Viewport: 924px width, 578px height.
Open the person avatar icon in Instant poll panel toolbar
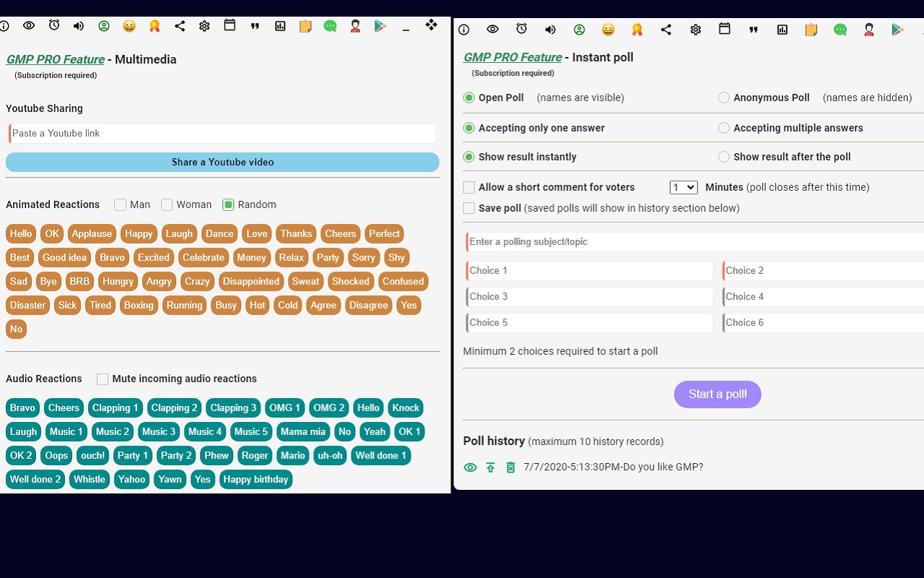[869, 30]
